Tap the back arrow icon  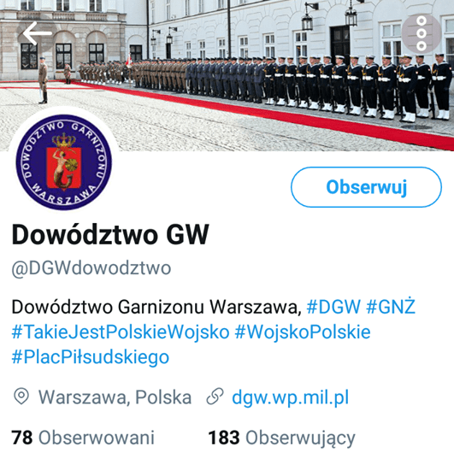(38, 33)
